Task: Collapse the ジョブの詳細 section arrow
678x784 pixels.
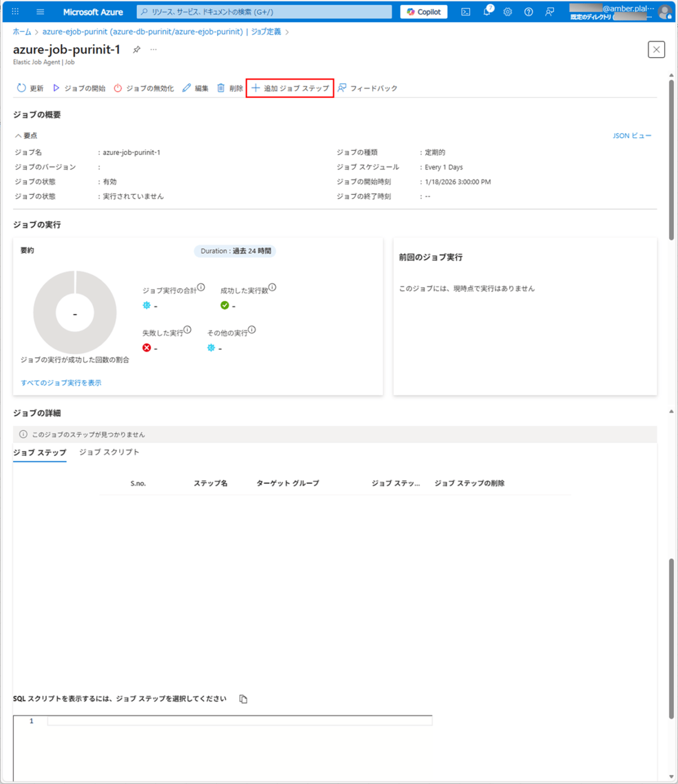Action: (x=671, y=412)
